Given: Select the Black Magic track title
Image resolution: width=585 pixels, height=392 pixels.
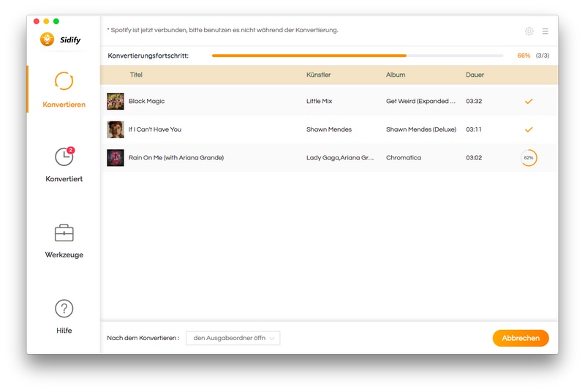Looking at the screenshot, I should 146,101.
